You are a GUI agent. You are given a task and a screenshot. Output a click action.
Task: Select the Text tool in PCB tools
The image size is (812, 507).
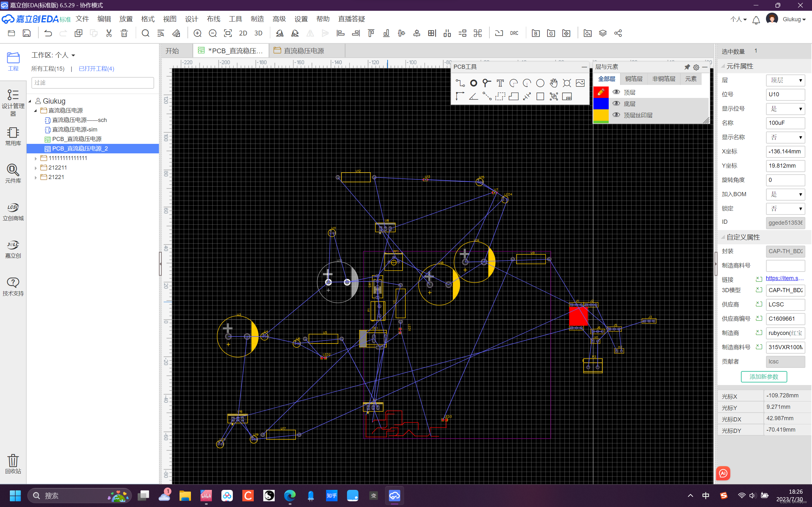click(500, 83)
